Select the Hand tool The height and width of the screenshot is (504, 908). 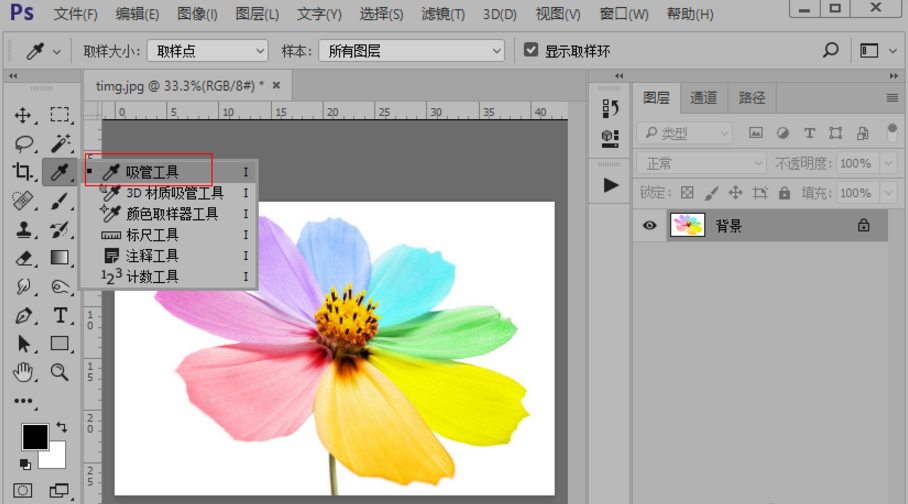point(23,372)
